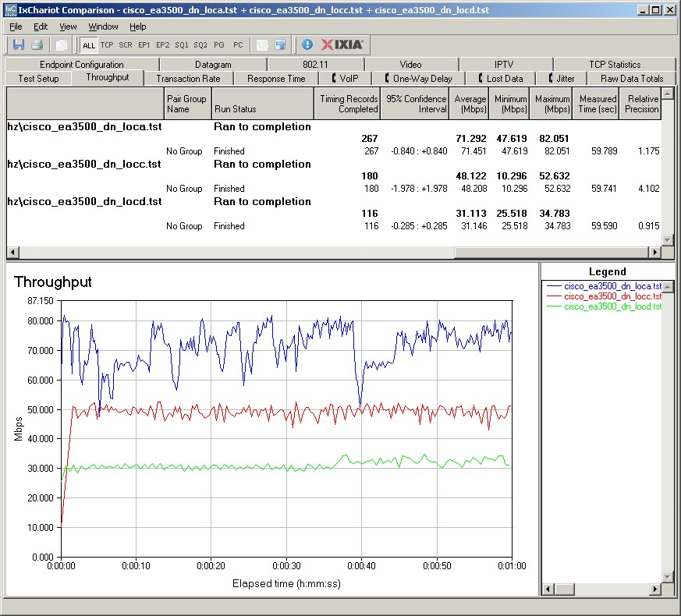Open the Edit menu
Image resolution: width=681 pixels, height=616 pixels.
(x=41, y=27)
